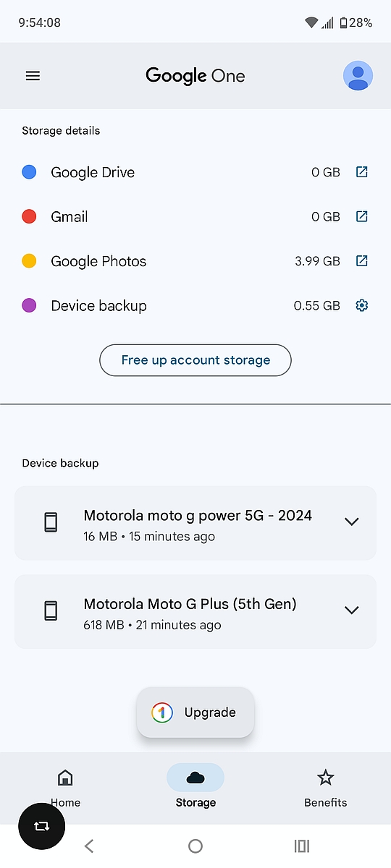Tap Free up account storage button
This screenshot has width=391, height=868.
(195, 360)
